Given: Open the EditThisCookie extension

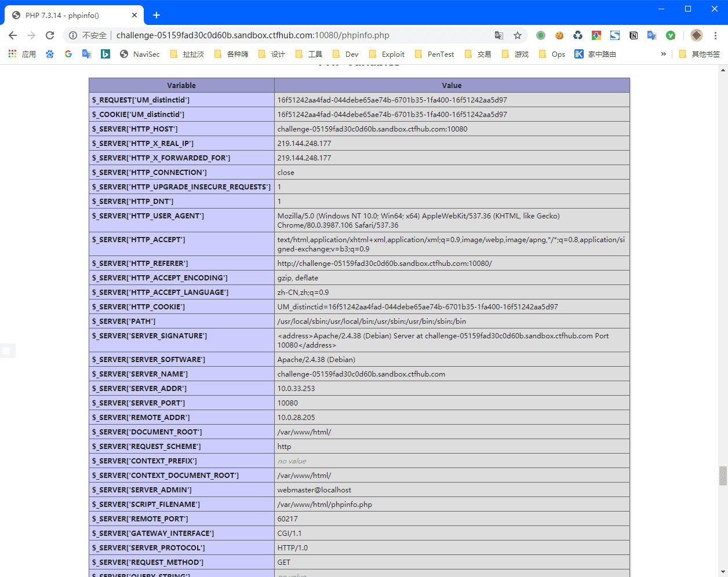Looking at the screenshot, I should tap(559, 35).
